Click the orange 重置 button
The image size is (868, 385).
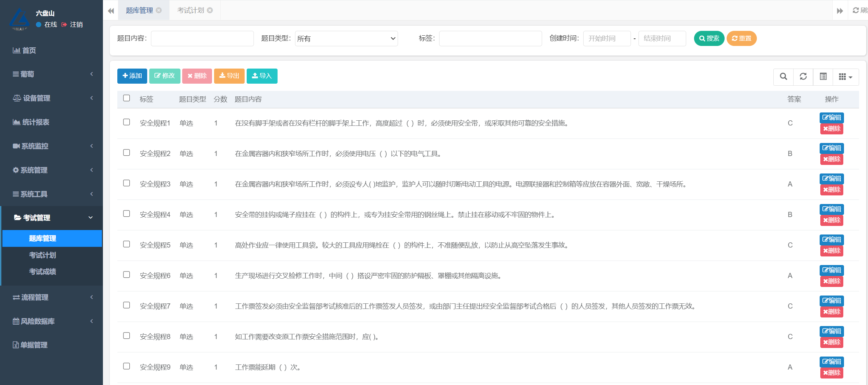tap(741, 38)
